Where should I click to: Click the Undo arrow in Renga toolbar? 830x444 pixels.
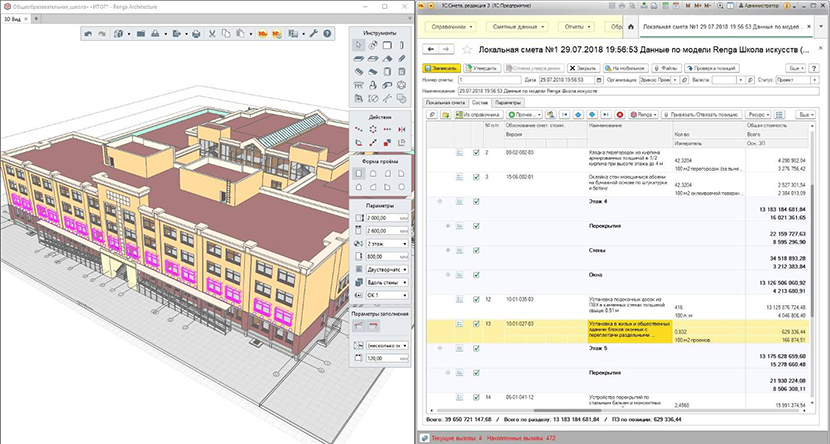pyautogui.click(x=90, y=36)
